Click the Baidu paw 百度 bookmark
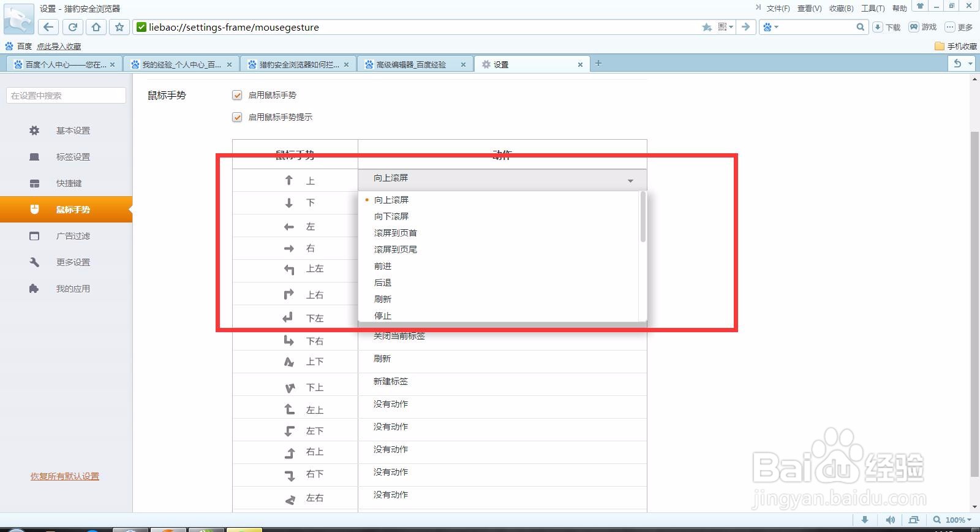The image size is (980, 532). pyautogui.click(x=18, y=46)
